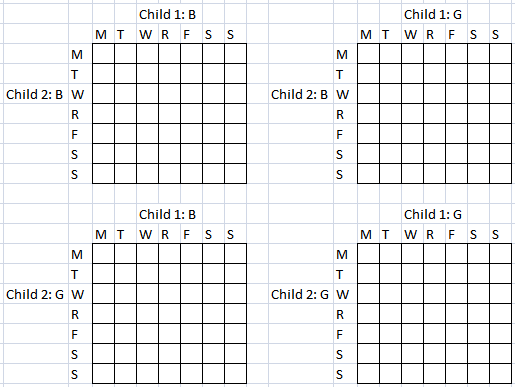The height and width of the screenshot is (387, 515).
Task: Click the 'T' row label of bottom-left grid
Action: pyautogui.click(x=74, y=275)
